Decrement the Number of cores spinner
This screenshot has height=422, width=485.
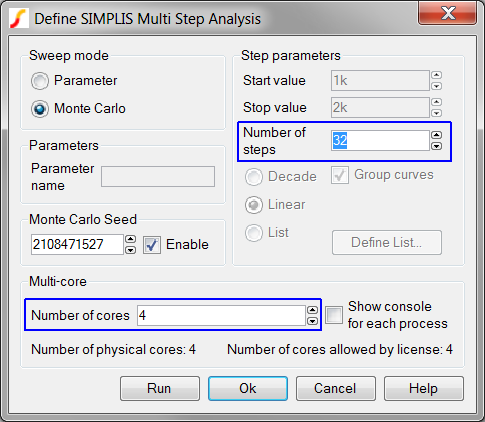312,321
